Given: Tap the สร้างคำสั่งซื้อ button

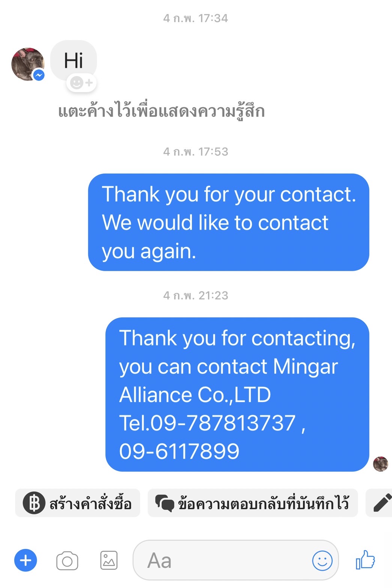Looking at the screenshot, I should [x=78, y=503].
